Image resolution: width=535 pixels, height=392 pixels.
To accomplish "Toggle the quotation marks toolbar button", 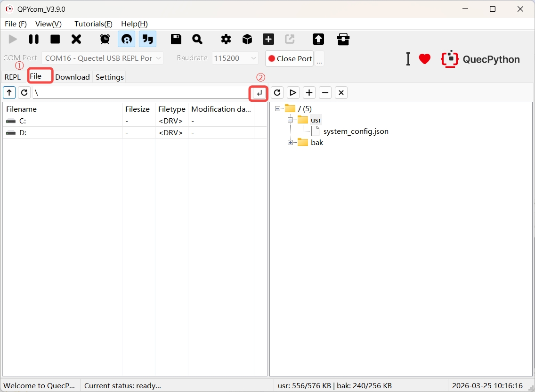I will (x=147, y=39).
